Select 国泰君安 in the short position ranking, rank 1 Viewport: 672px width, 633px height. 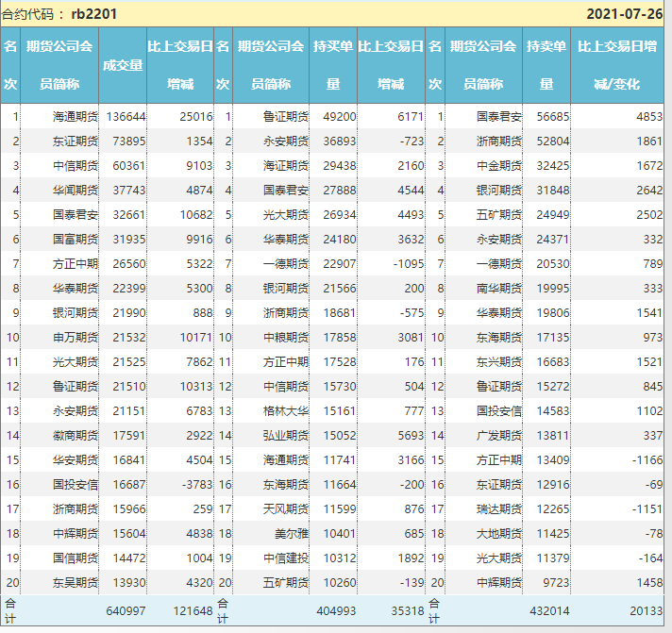tap(499, 117)
